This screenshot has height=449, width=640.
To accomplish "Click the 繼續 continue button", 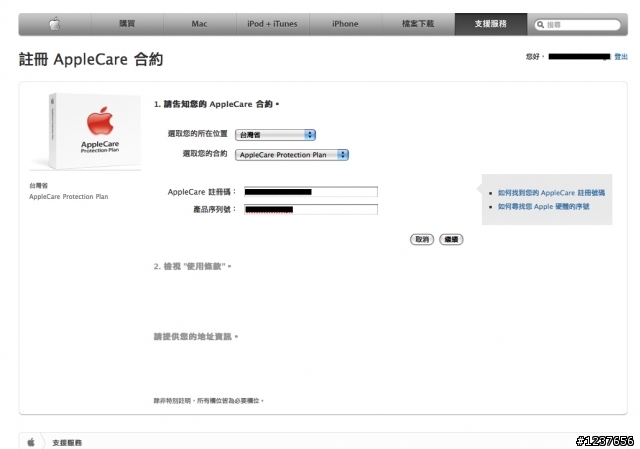I will (x=451, y=240).
